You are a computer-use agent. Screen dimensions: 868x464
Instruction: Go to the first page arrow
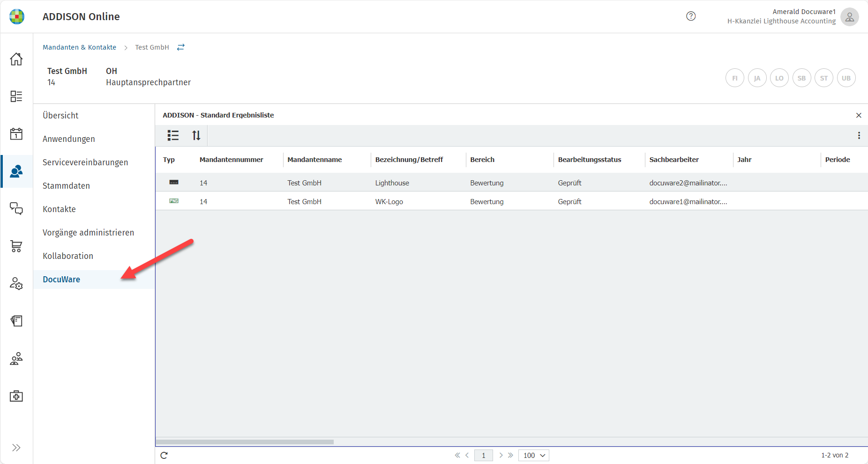pyautogui.click(x=457, y=455)
